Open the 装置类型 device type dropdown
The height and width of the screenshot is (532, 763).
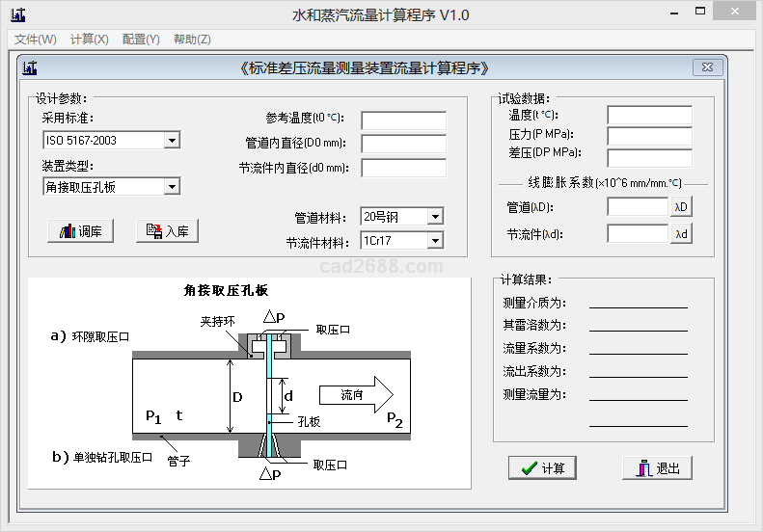tap(172, 187)
